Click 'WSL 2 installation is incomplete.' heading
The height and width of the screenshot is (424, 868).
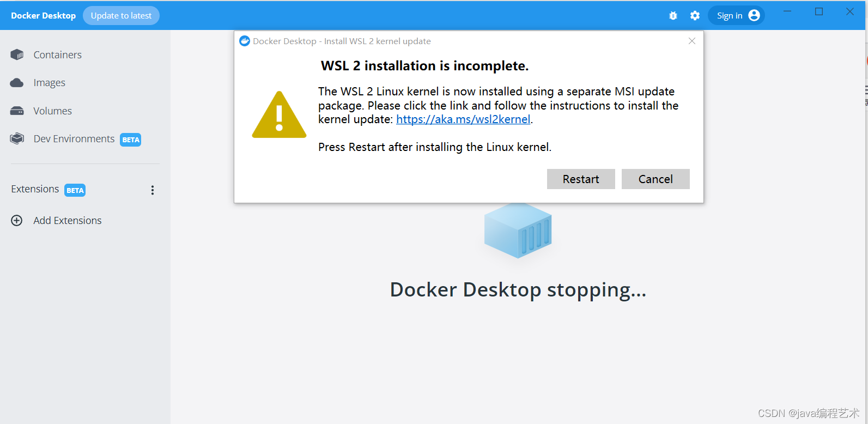tap(424, 66)
